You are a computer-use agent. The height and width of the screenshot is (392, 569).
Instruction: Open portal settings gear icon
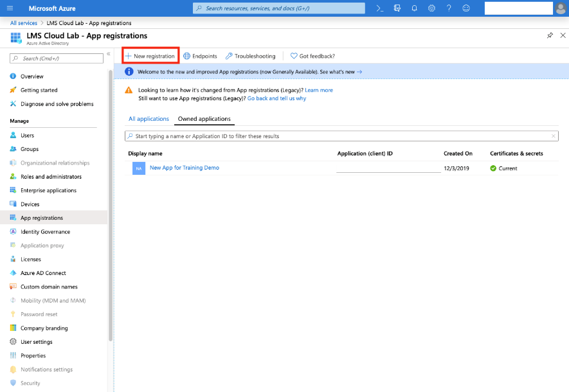point(431,8)
